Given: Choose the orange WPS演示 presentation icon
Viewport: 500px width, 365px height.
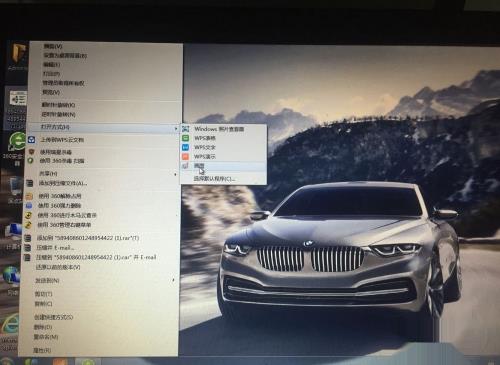Looking at the screenshot, I should coord(186,156).
